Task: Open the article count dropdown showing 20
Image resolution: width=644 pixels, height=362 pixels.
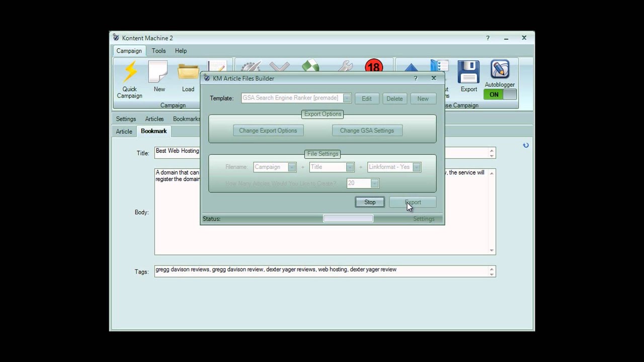Action: pos(374,184)
